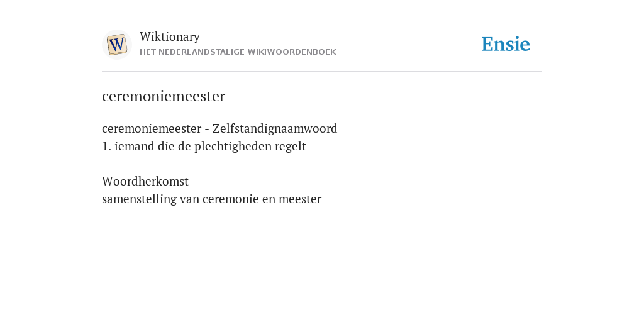Click ceremoniemeester at the definition line start

point(152,128)
